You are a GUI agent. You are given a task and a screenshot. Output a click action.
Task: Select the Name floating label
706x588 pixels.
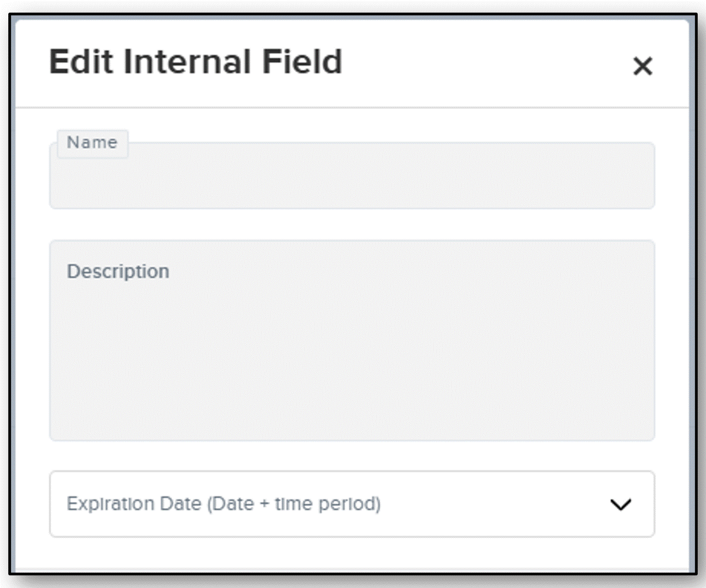point(92,143)
